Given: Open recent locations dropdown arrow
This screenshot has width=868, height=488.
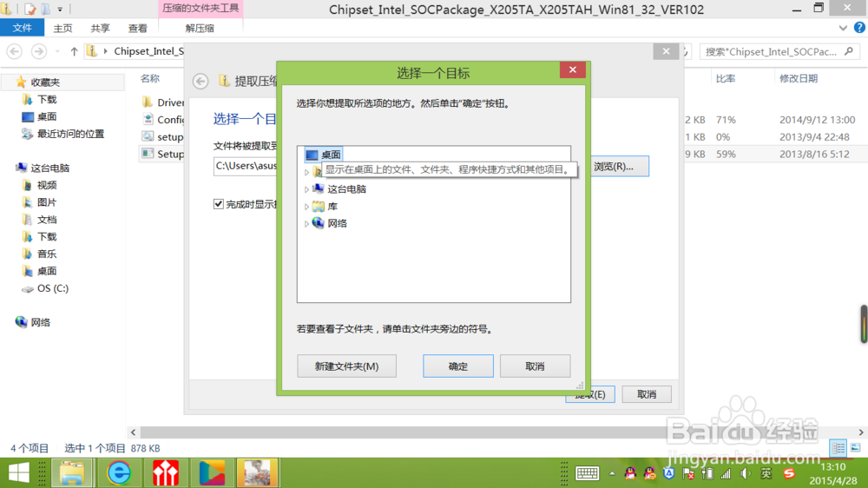Looking at the screenshot, I should click(x=57, y=51).
